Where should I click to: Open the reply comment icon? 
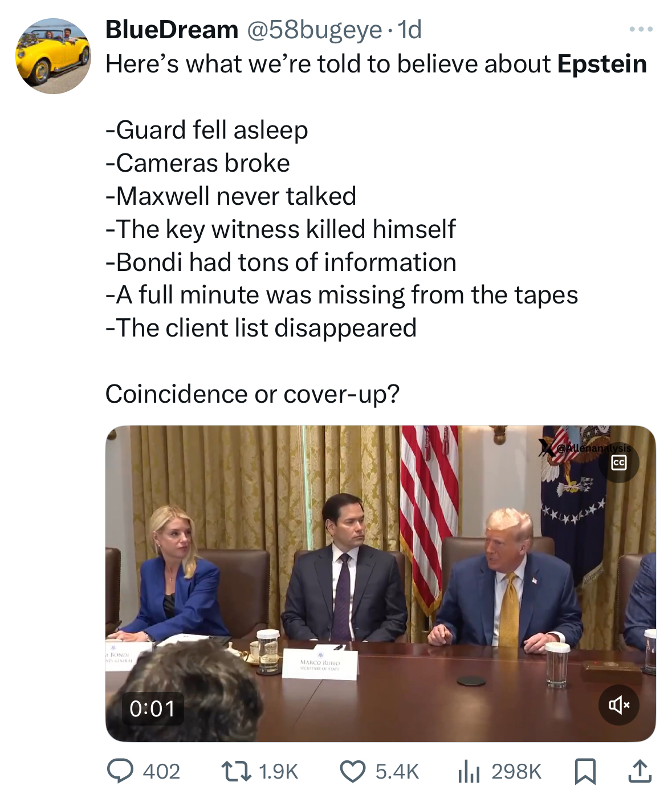[121, 771]
